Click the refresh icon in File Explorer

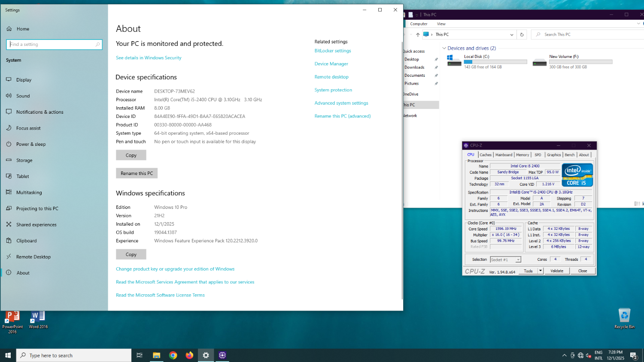click(522, 35)
